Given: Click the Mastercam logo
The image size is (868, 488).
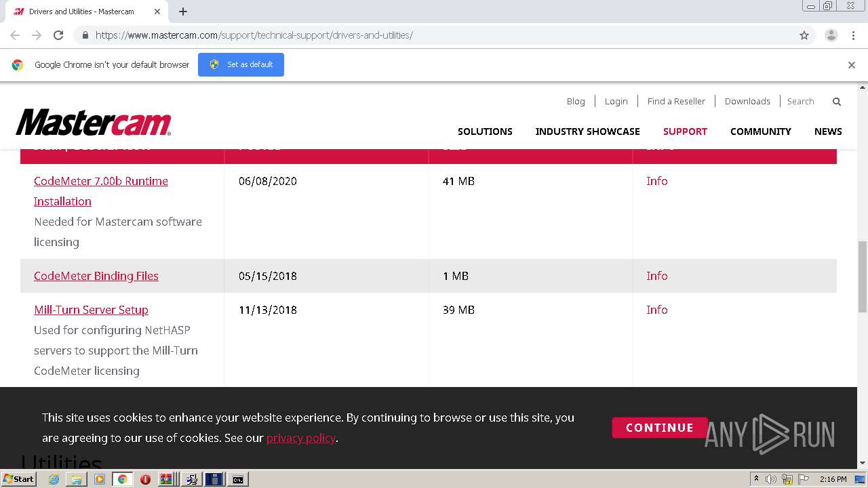Looking at the screenshot, I should tap(94, 123).
